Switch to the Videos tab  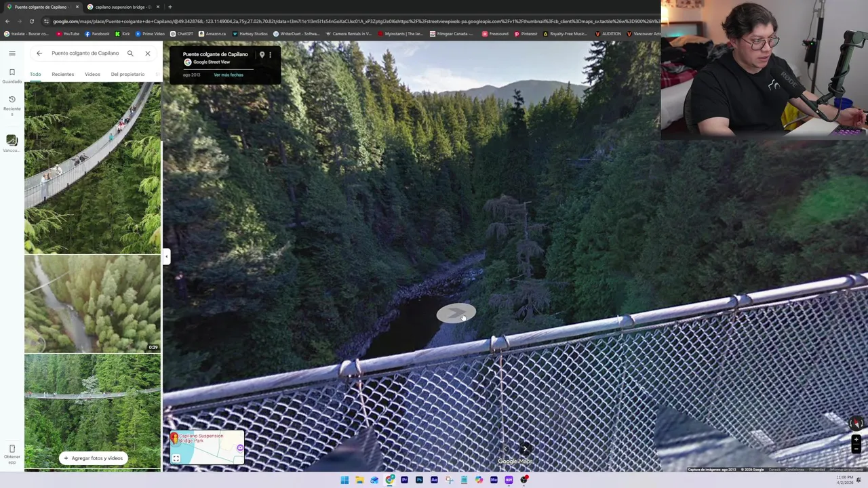[x=92, y=74]
